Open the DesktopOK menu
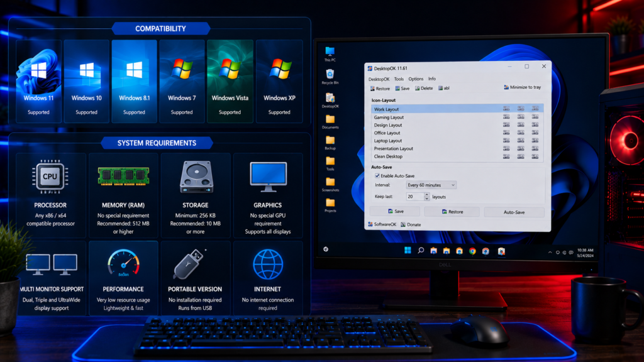 click(x=378, y=79)
